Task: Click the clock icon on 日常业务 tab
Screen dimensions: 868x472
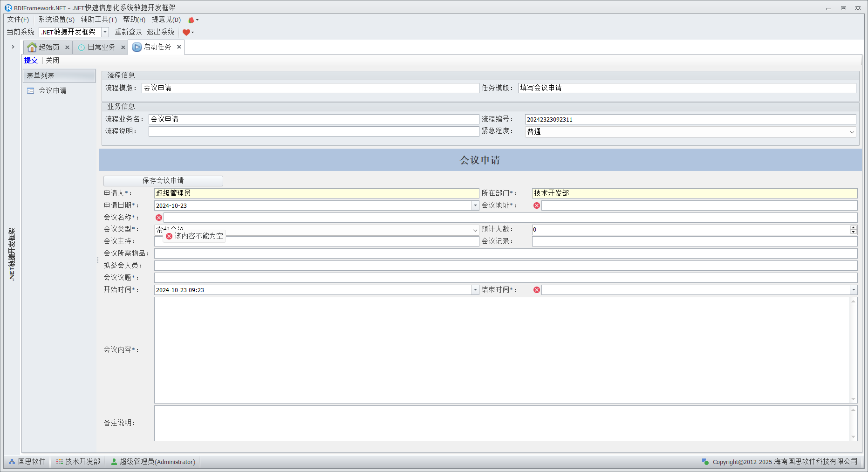Action: pyautogui.click(x=82, y=48)
